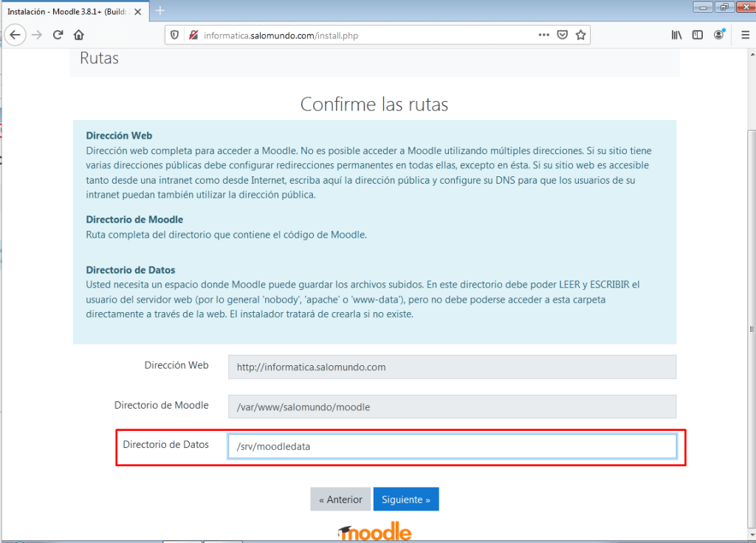Save page to Pocket
This screenshot has width=756, height=543.
pyautogui.click(x=563, y=35)
